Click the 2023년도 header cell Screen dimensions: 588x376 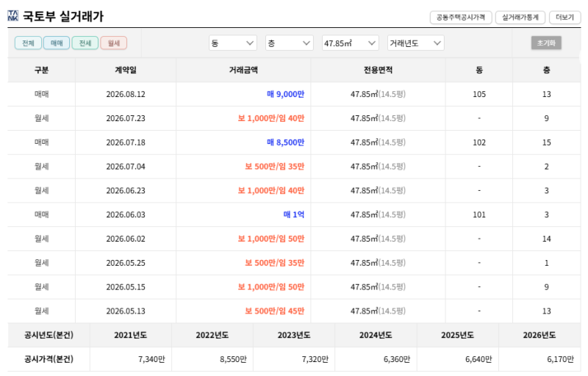pos(294,335)
